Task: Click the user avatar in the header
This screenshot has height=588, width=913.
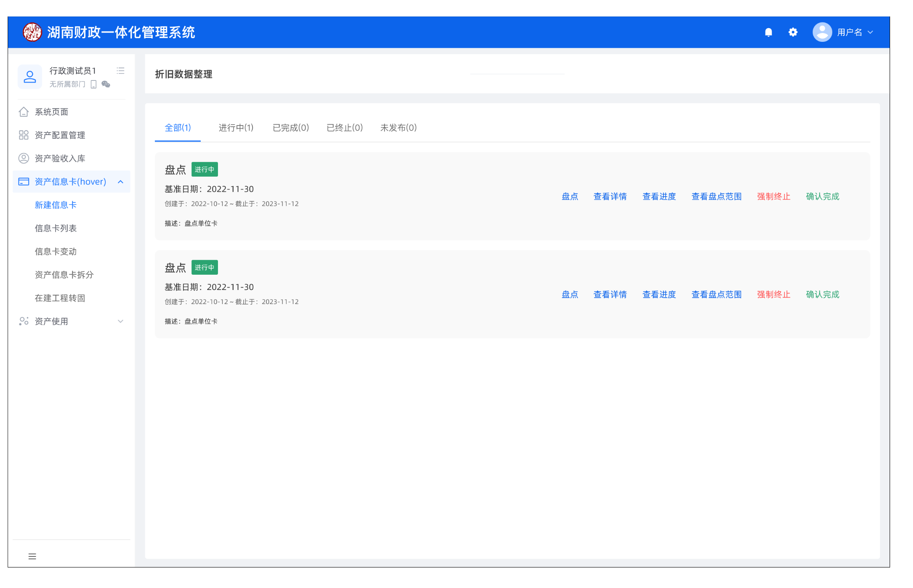Action: click(822, 32)
